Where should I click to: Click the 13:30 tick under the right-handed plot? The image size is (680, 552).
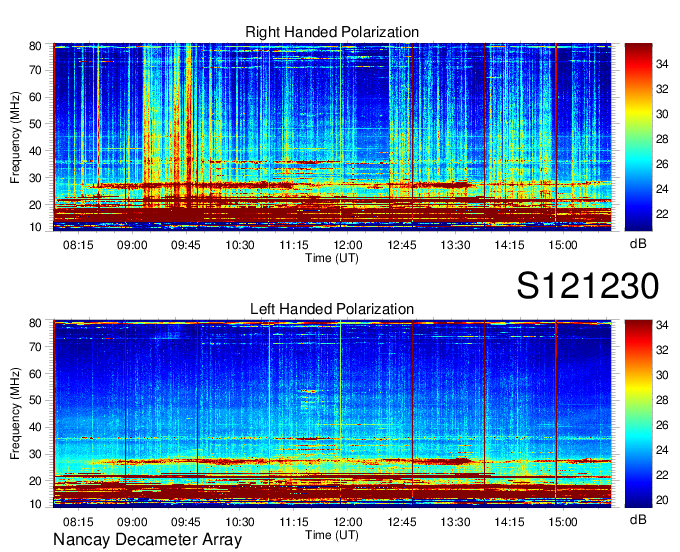455,245
